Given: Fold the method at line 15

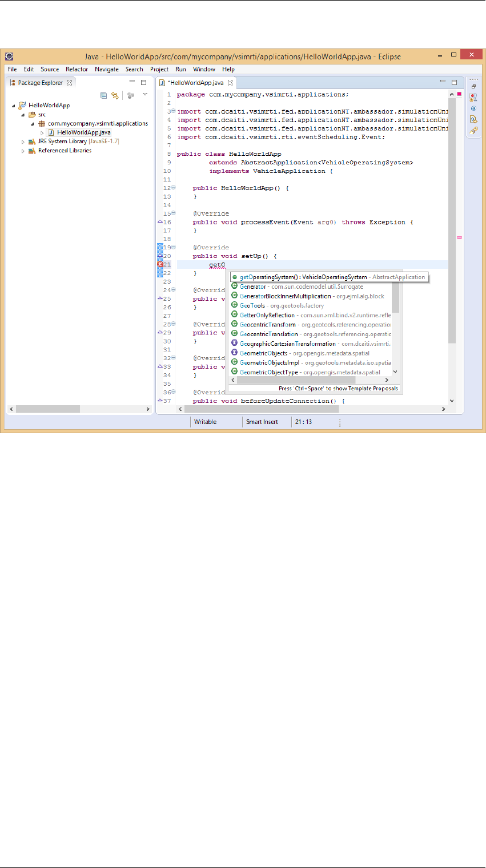Looking at the screenshot, I should 173,213.
